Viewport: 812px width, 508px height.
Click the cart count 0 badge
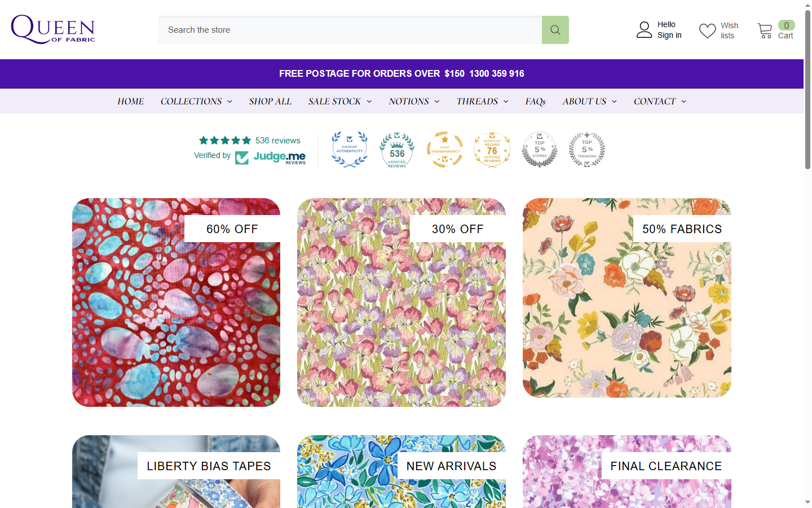(787, 25)
